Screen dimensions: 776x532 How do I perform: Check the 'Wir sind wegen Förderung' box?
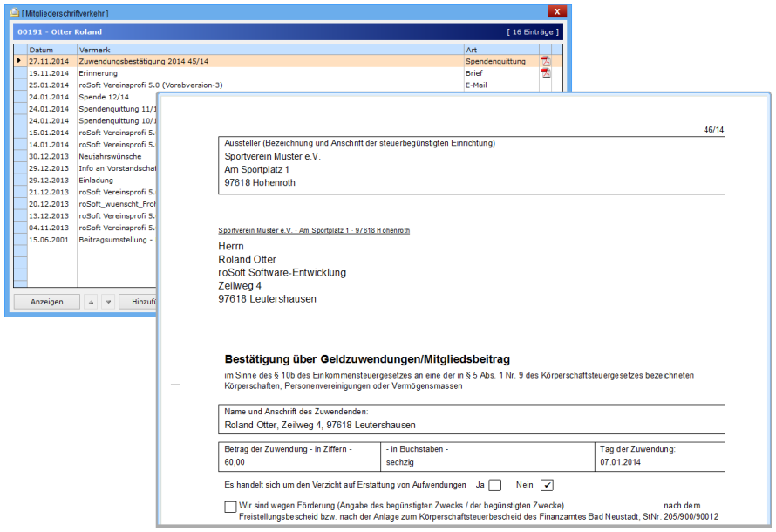[230, 507]
